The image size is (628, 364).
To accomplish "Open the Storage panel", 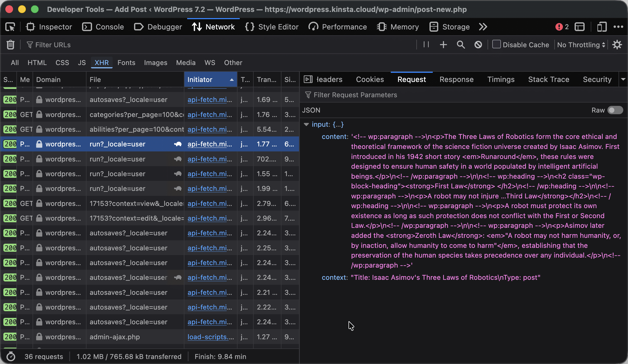I will [449, 27].
